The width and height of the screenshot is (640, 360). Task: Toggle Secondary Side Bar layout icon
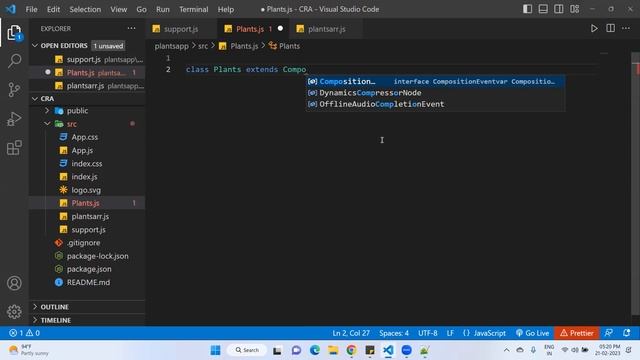pyautogui.click(x=558, y=9)
